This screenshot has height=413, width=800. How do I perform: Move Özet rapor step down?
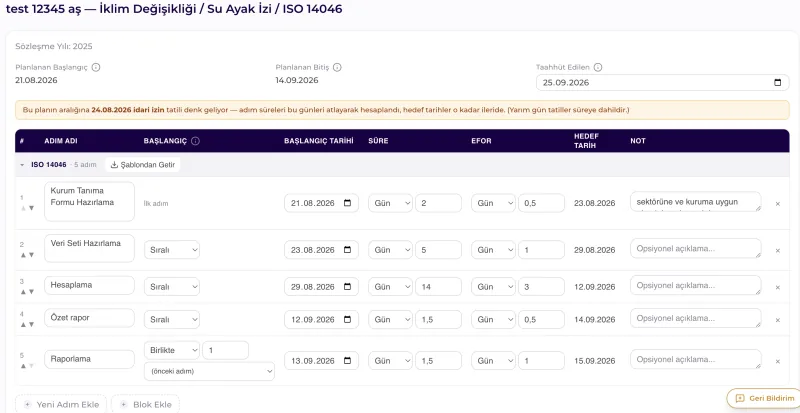pos(32,324)
